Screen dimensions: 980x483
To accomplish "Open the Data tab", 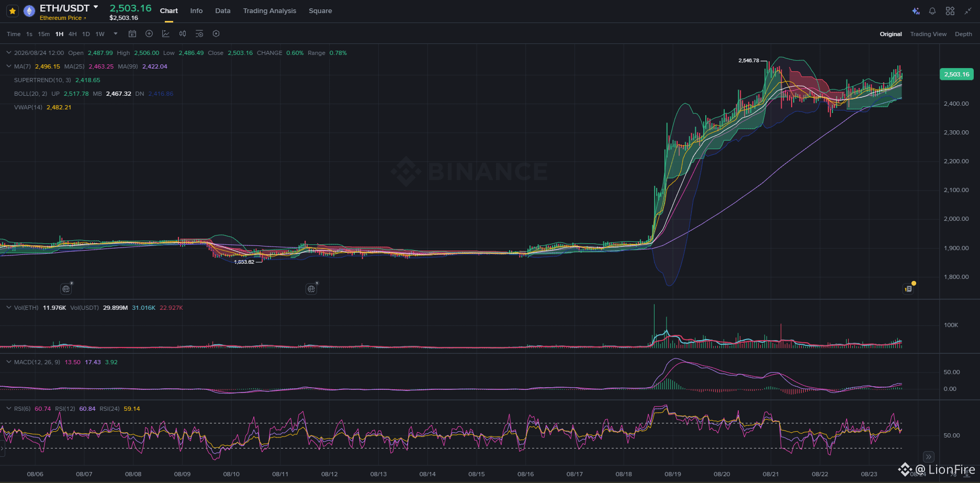I will pos(223,11).
